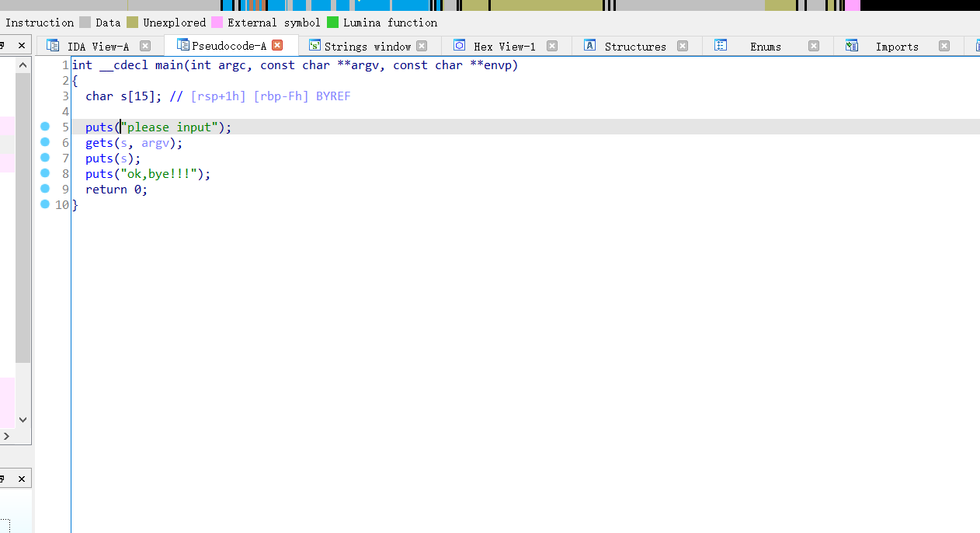Click the scrollbar up arrow
980x533 pixels.
tap(23, 64)
